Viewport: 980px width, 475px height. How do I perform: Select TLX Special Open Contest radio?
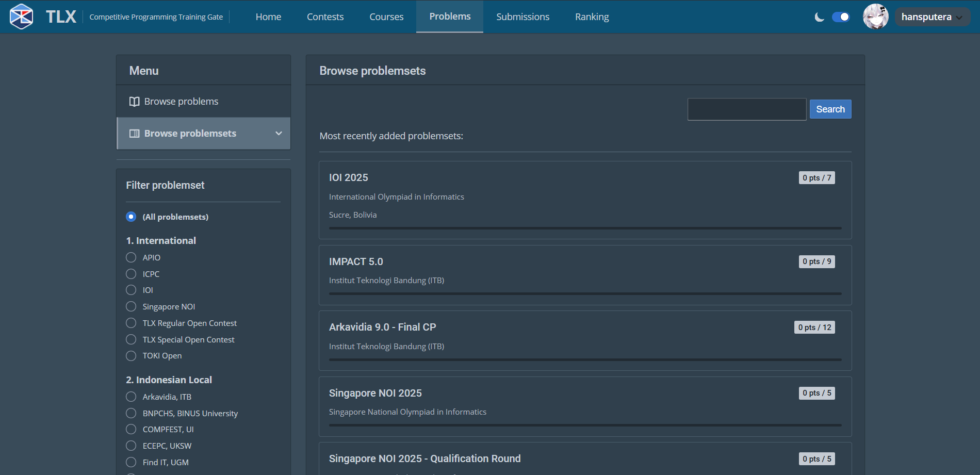point(131,339)
